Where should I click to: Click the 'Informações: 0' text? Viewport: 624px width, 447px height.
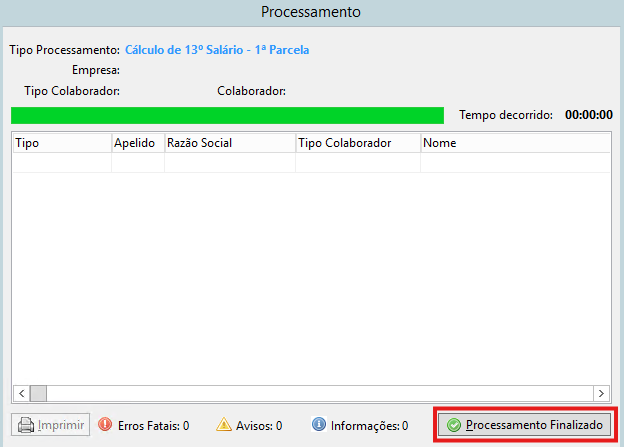pyautogui.click(x=369, y=426)
